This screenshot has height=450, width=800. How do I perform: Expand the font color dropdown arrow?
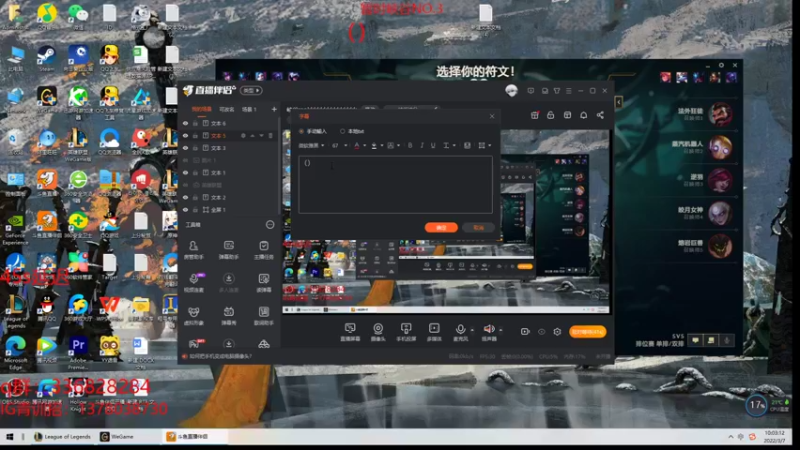(364, 146)
